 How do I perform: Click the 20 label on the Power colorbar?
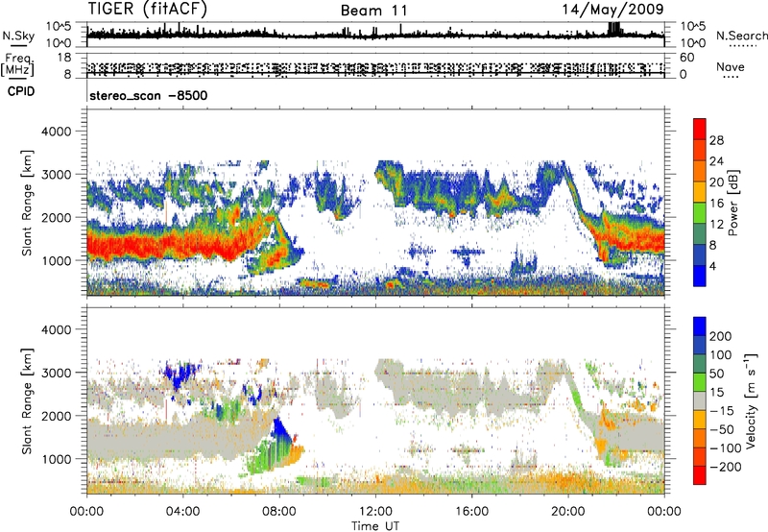(716, 182)
